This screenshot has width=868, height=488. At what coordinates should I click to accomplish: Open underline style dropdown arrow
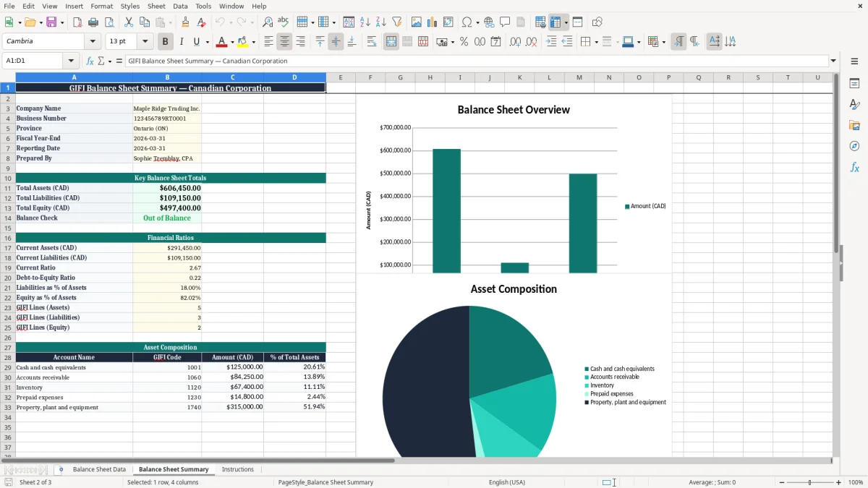[x=207, y=42]
